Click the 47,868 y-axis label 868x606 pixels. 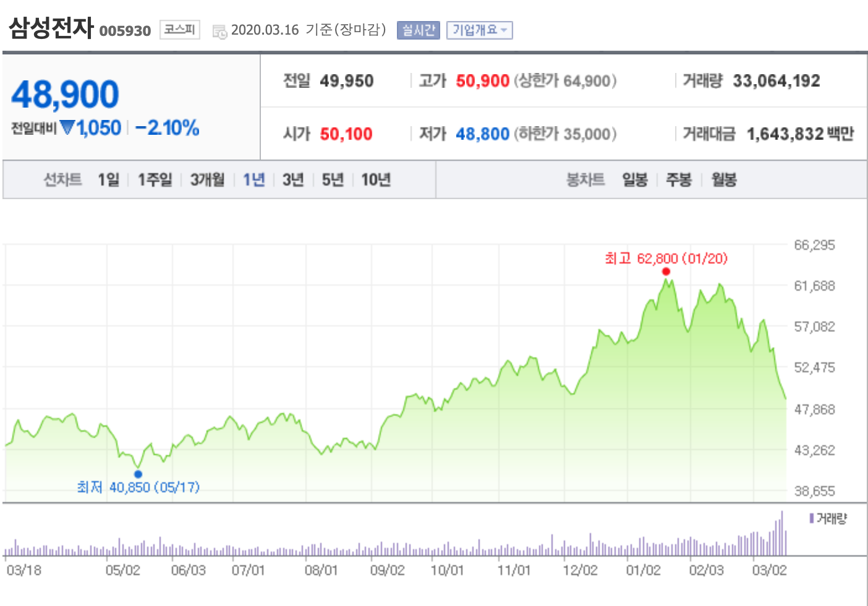pyautogui.click(x=814, y=409)
